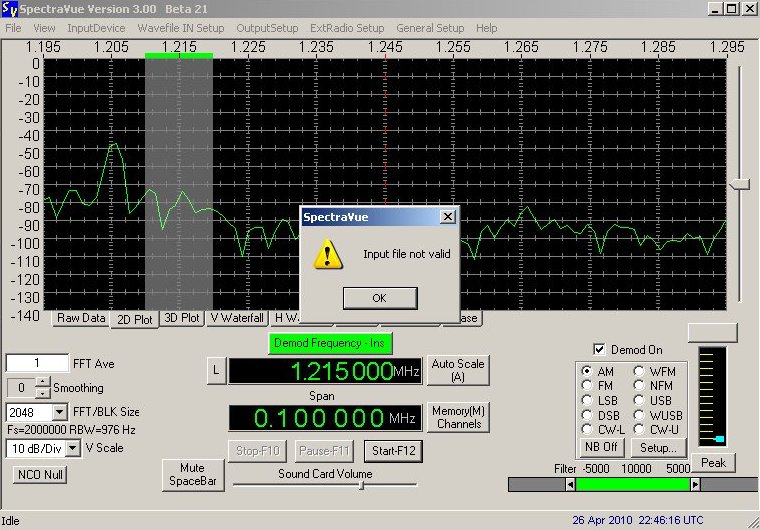Click the SpectraVue app icon in title bar

pyautogui.click(x=9, y=8)
